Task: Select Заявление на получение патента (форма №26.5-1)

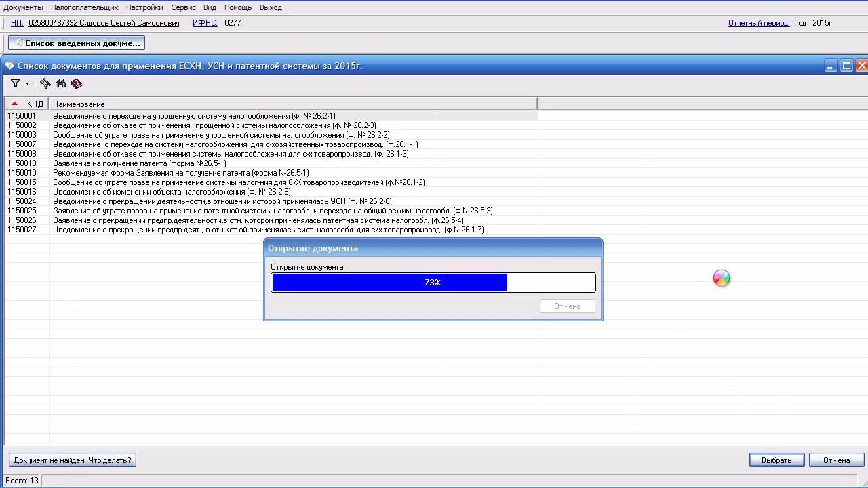Action: point(271,163)
